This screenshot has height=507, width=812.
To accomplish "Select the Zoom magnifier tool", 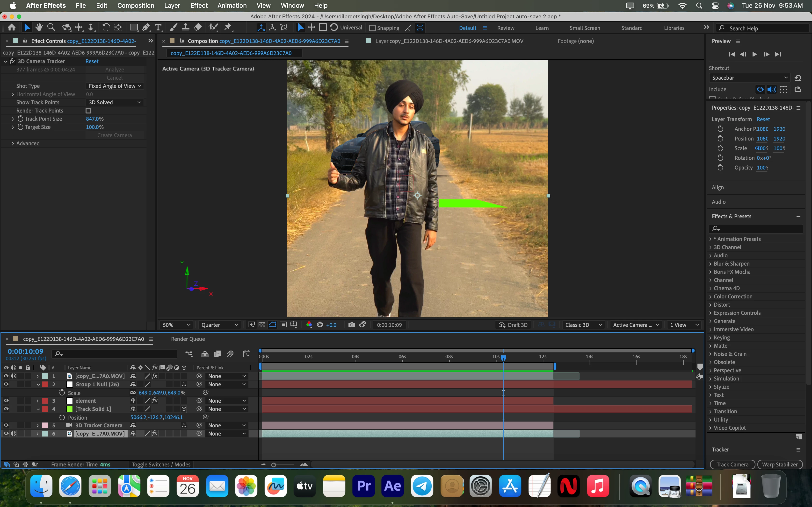I will pyautogui.click(x=51, y=28).
